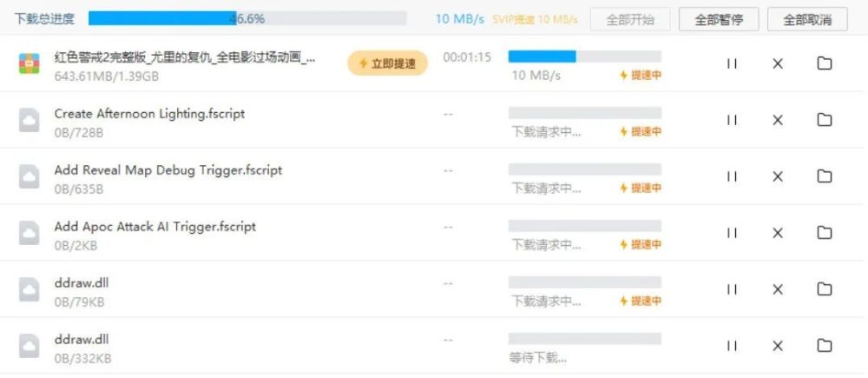Open folder for the 332KB ddraw.dll
This screenshot has width=868, height=378.
825,346
